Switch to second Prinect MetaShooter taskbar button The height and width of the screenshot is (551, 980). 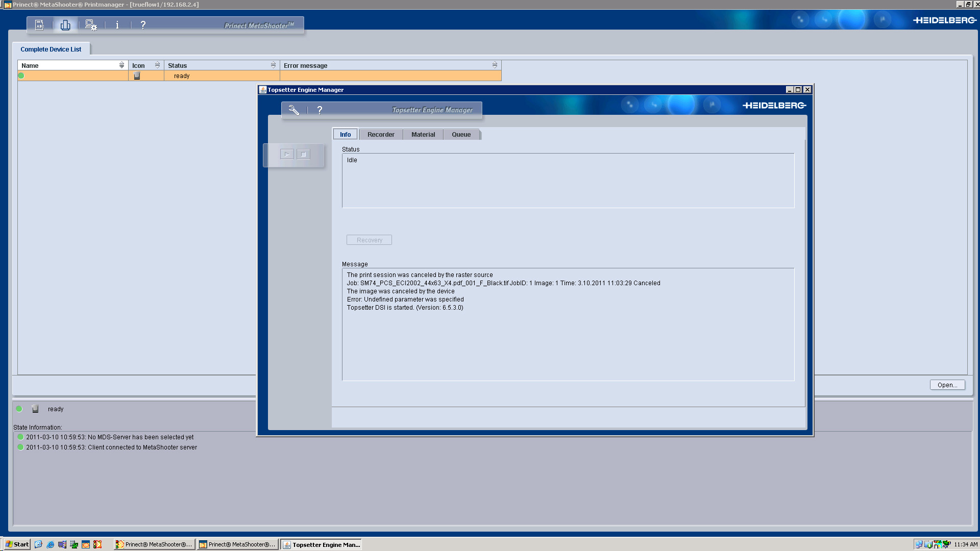tap(238, 544)
